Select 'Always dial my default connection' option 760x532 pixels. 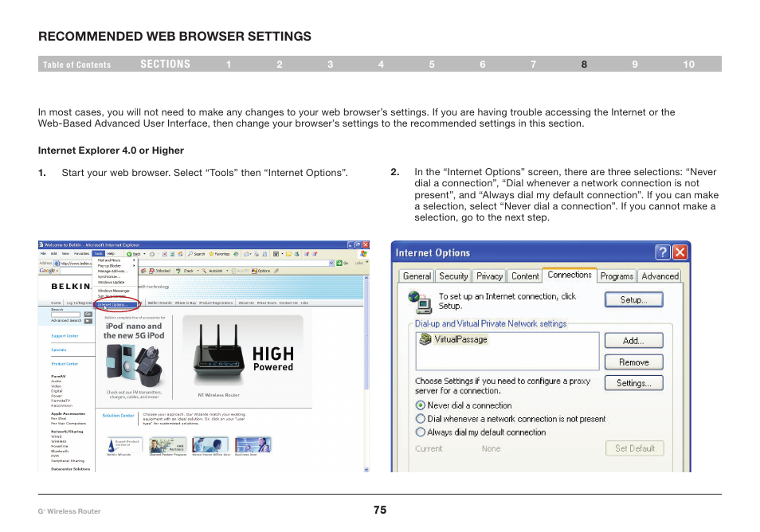pyautogui.click(x=420, y=432)
